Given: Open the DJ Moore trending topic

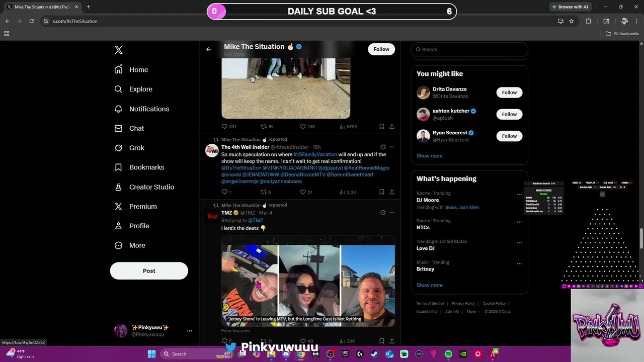Looking at the screenshot, I should (428, 200).
